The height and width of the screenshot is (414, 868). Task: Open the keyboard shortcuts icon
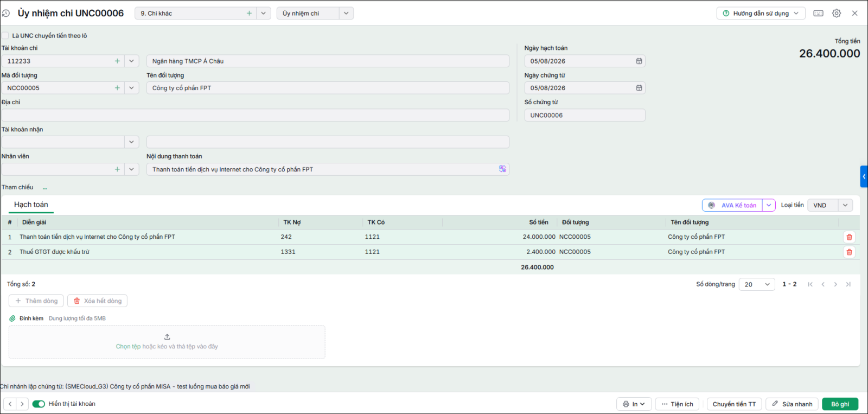(x=819, y=13)
